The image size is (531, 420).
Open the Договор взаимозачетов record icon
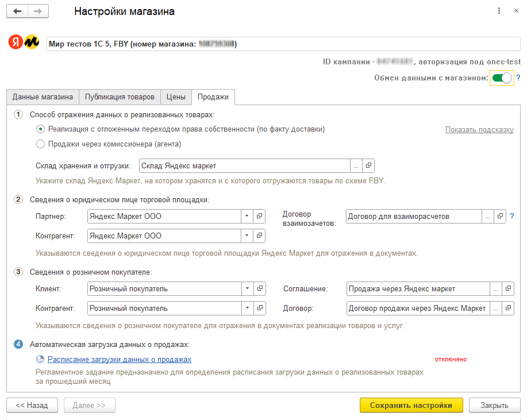point(500,216)
